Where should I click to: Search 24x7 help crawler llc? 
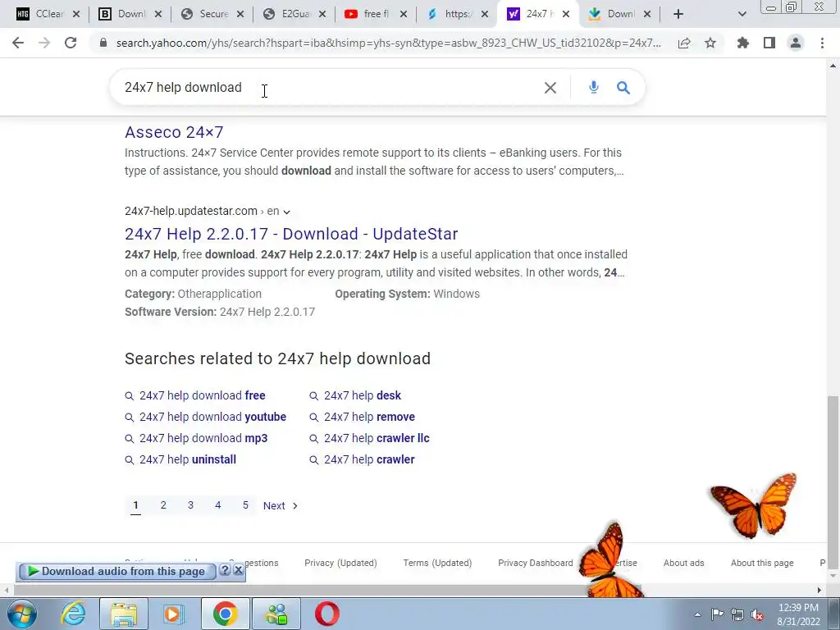[377, 438]
